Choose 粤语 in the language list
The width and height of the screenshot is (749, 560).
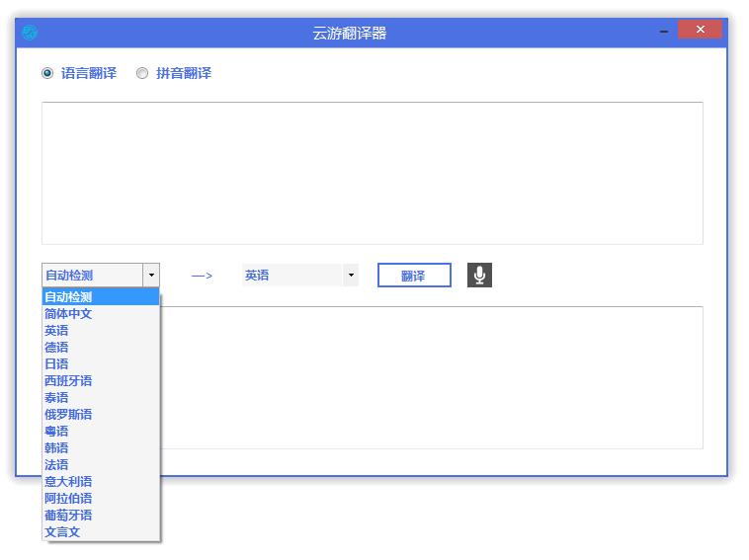[56, 432]
